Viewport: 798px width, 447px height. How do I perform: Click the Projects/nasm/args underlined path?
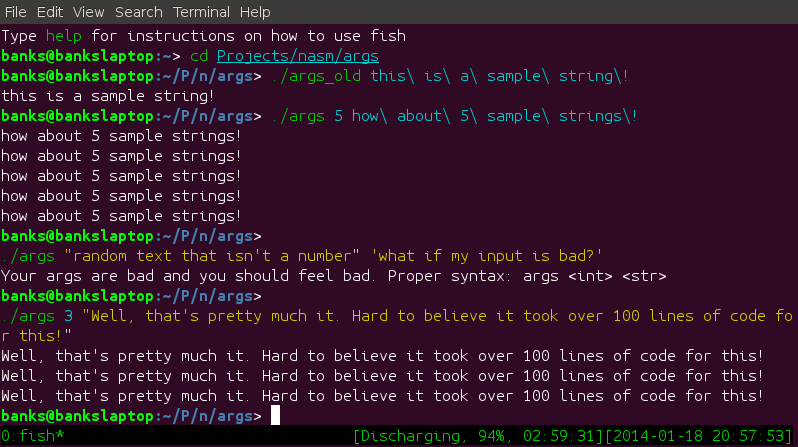[298, 56]
